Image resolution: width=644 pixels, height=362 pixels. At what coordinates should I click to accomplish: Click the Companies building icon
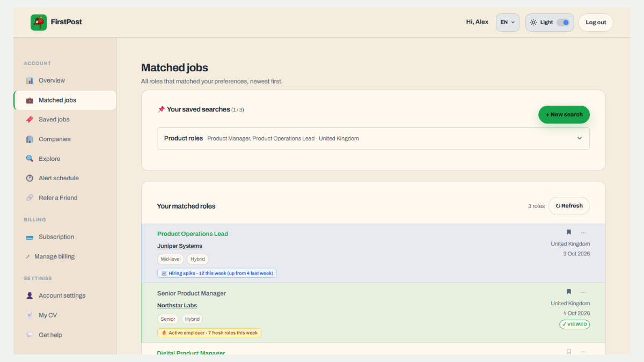[x=30, y=139]
